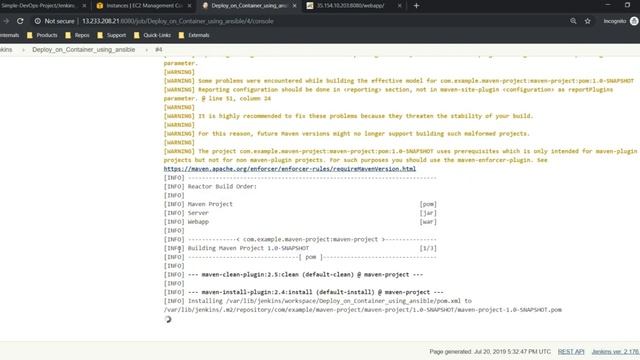Click the Installing pom.xml log line
Image resolution: width=640 pixels, height=360 pixels.
tap(362, 305)
